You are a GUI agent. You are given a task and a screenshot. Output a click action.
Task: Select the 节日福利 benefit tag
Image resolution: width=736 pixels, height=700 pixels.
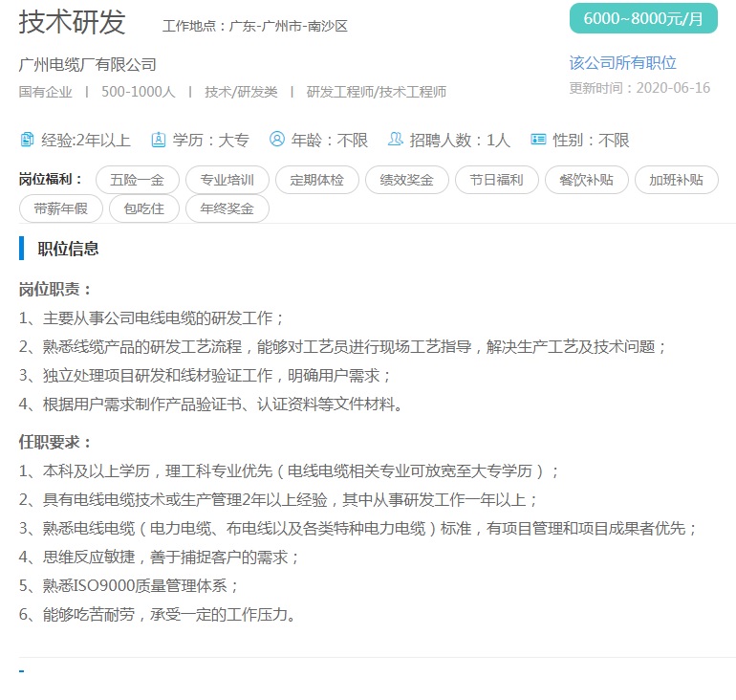(x=497, y=180)
